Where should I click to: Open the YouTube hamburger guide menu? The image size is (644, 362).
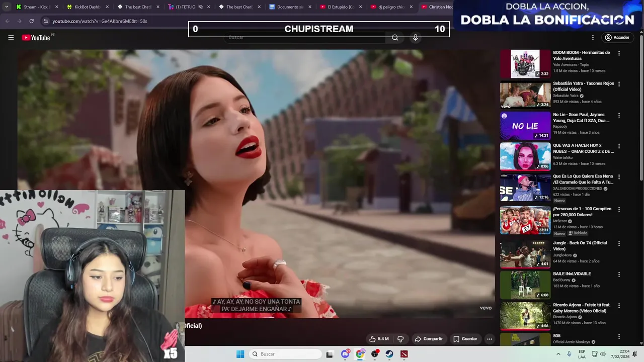click(x=11, y=38)
